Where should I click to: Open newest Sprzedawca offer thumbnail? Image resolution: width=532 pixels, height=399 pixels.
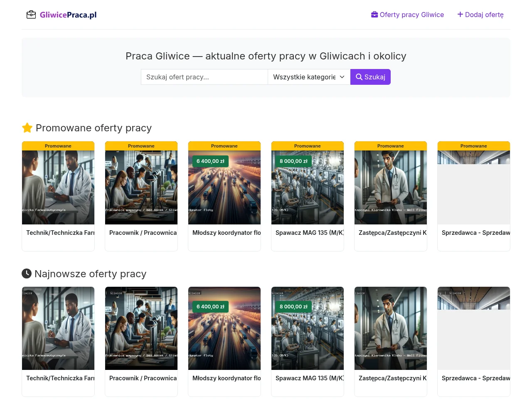click(x=474, y=328)
